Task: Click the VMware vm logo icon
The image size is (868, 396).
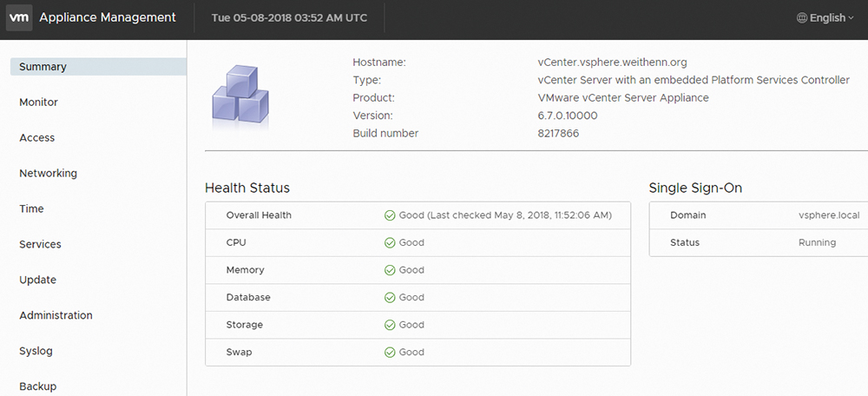Action: tap(19, 17)
